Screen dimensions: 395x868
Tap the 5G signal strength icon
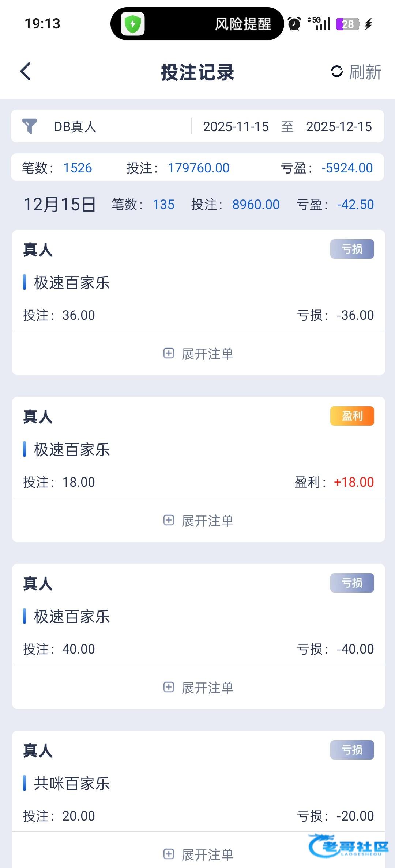[x=319, y=24]
